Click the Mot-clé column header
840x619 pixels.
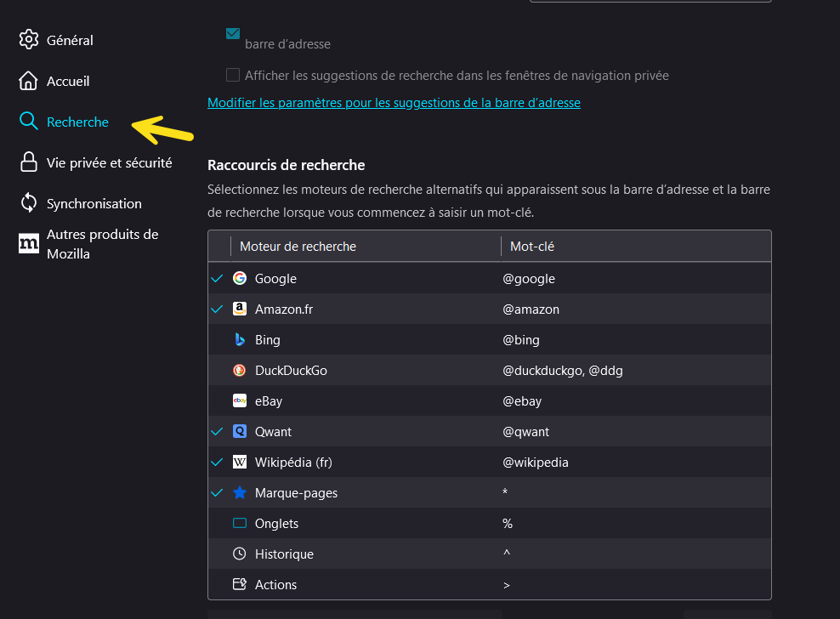pyautogui.click(x=532, y=247)
